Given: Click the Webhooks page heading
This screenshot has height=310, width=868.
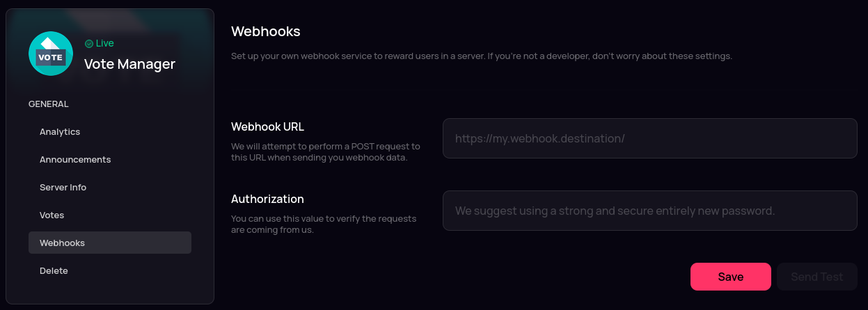Looking at the screenshot, I should coord(265,31).
